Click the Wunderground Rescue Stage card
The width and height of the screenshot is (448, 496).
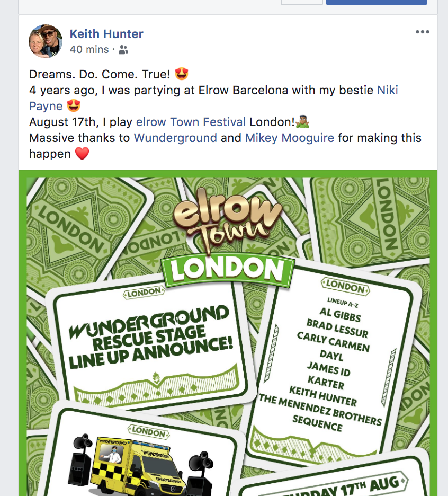tap(151, 342)
